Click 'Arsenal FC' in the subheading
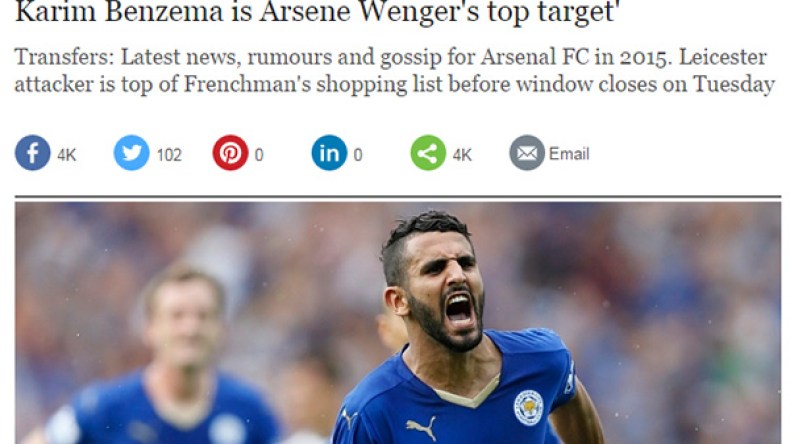This screenshot has height=444, width=790. pyautogui.click(x=535, y=57)
